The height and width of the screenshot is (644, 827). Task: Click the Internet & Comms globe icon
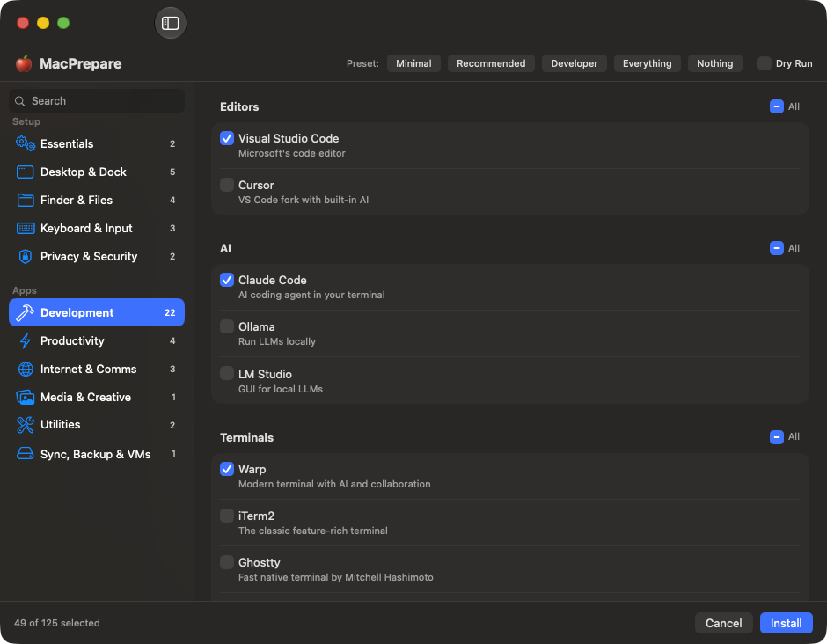pyautogui.click(x=26, y=370)
